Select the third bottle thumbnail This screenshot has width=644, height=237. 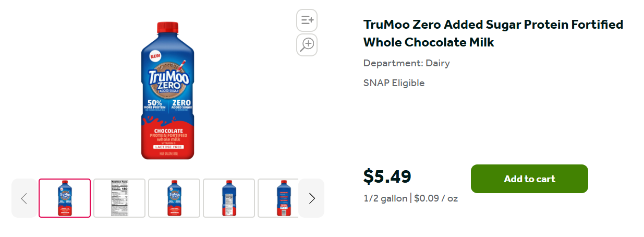(x=174, y=198)
